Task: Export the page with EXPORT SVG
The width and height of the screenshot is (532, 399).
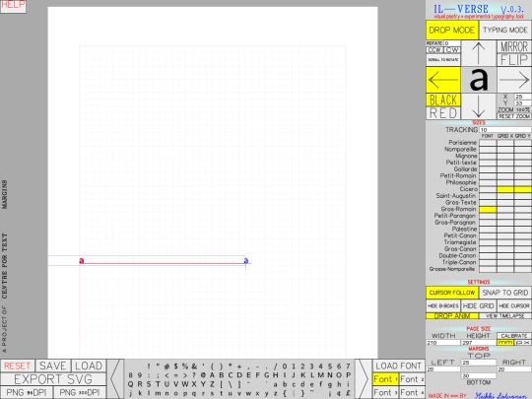Action: click(53, 379)
